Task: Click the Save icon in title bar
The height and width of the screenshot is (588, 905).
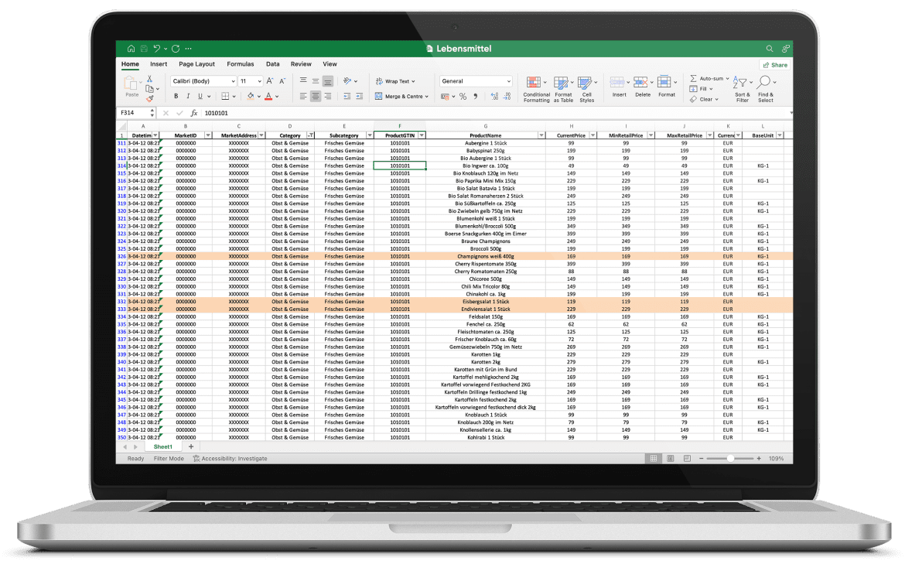Action: pyautogui.click(x=142, y=49)
